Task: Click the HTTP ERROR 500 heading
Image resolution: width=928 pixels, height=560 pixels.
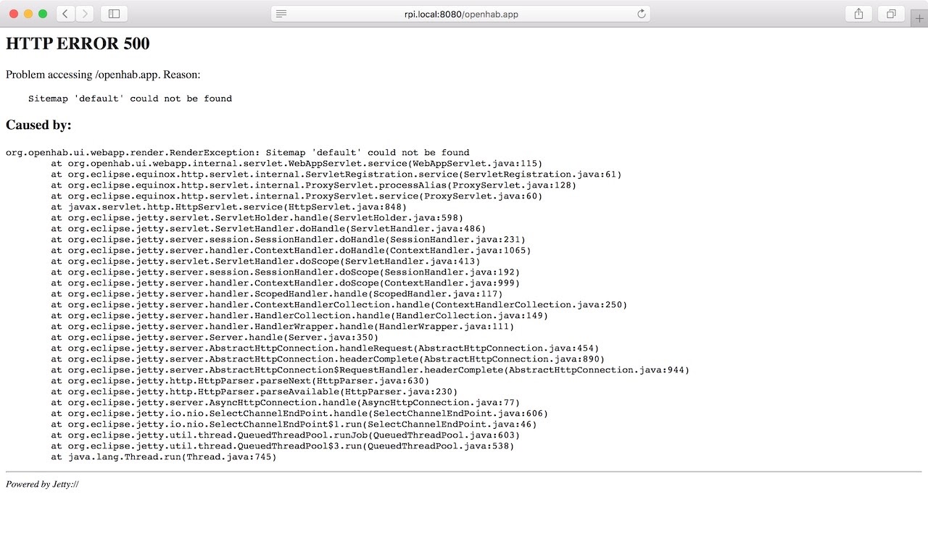Action: click(78, 43)
